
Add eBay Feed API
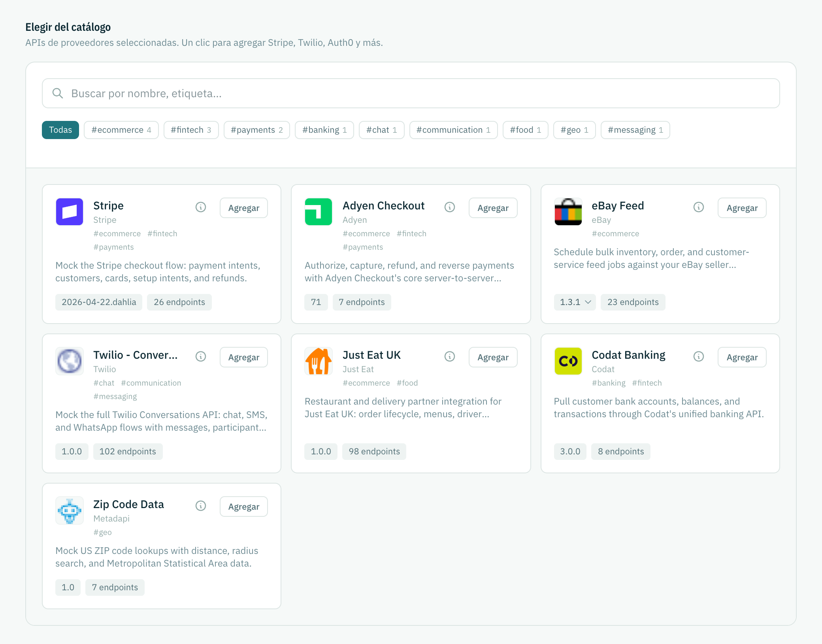(742, 208)
